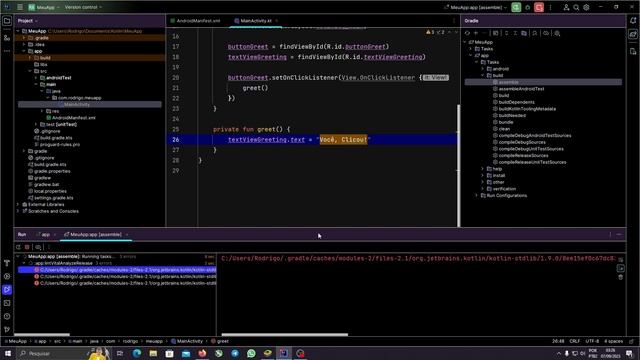Click the Gradle plus (add project) icon

(476, 33)
